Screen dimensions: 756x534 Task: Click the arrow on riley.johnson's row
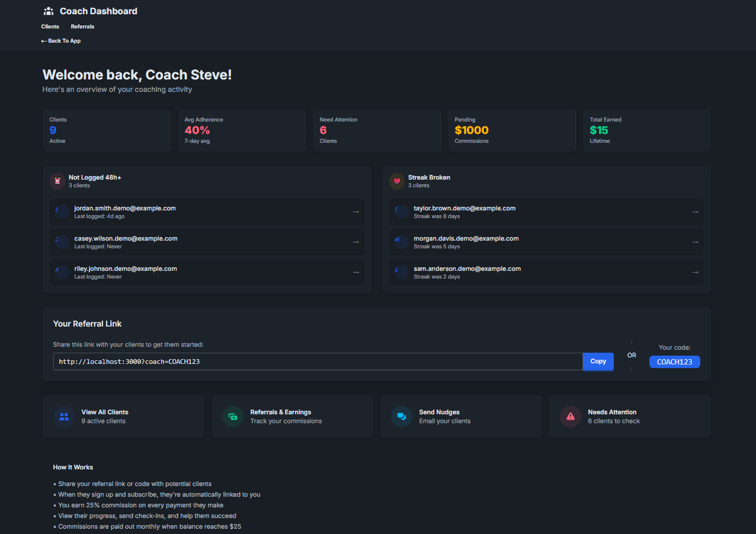click(355, 272)
